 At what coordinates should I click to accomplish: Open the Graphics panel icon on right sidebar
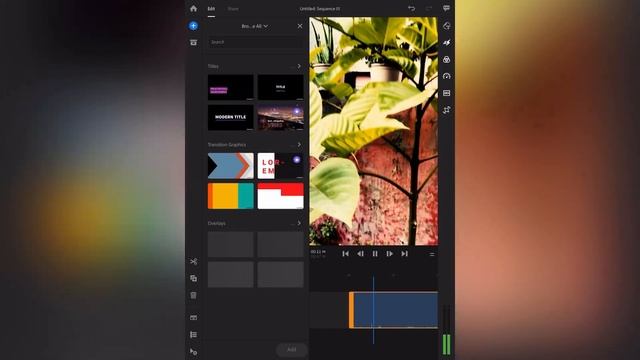click(447, 26)
